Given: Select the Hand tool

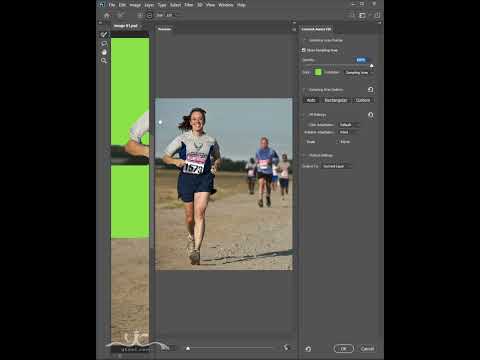Looking at the screenshot, I should [x=104, y=52].
